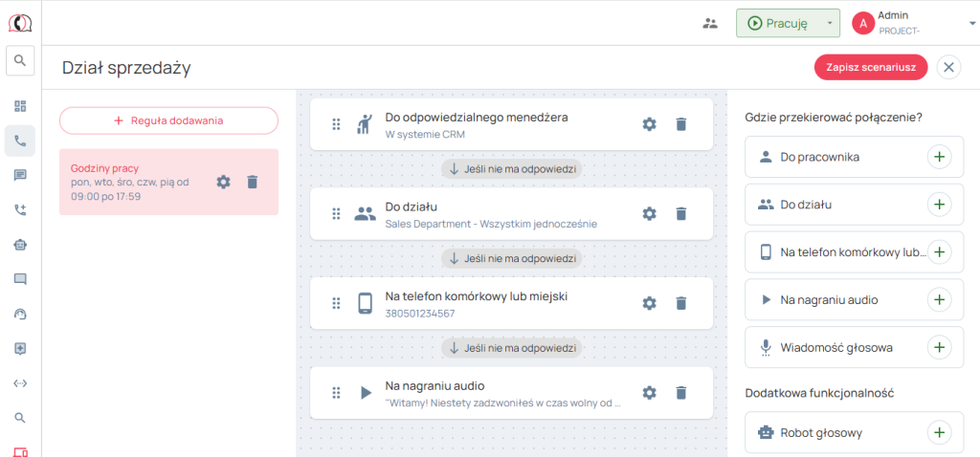Delete the Godziny pracy rule

252,182
